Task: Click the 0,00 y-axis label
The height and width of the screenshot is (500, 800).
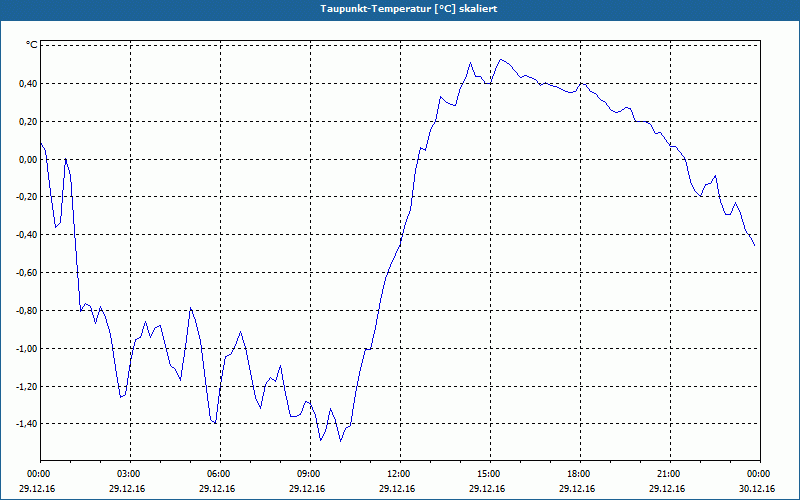Action: pos(28,159)
